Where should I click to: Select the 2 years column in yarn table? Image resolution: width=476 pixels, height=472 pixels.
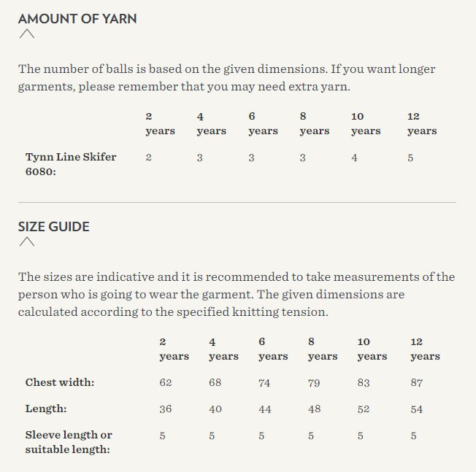(x=161, y=123)
